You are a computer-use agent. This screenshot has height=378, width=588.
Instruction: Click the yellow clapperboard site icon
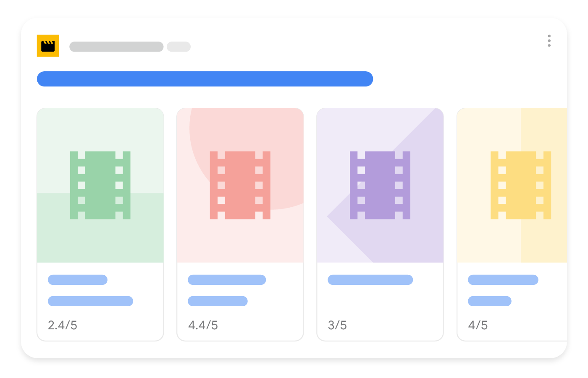click(48, 46)
